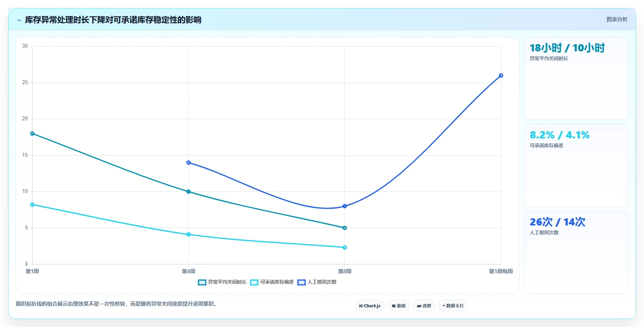
Task: Toggle the 可承诺库存偏差 legend swatch
Action: (x=254, y=282)
